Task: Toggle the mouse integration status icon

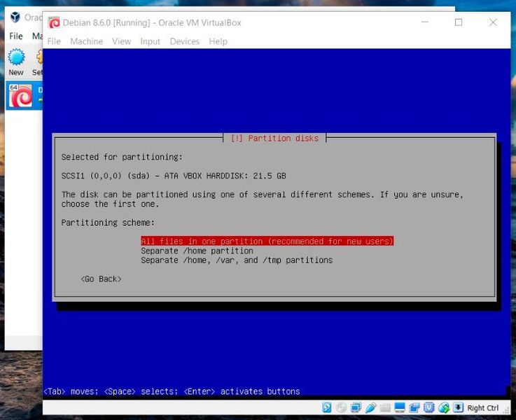Action: [x=444, y=407]
